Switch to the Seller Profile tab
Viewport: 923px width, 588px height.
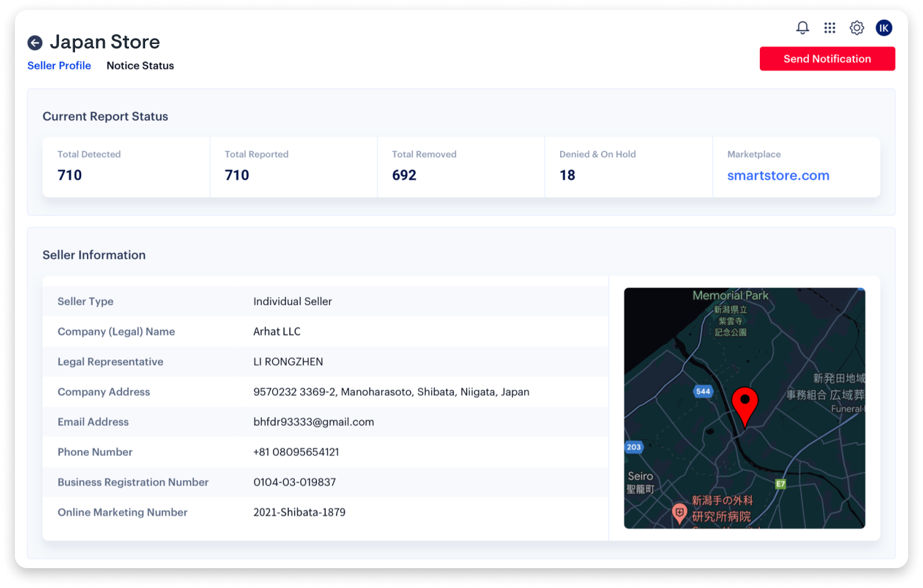[x=59, y=66]
